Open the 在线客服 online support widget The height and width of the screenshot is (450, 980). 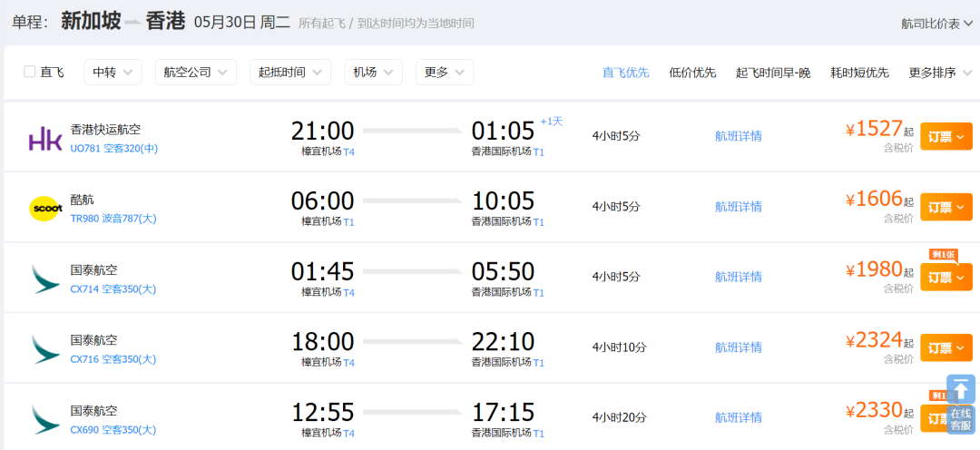tap(961, 418)
